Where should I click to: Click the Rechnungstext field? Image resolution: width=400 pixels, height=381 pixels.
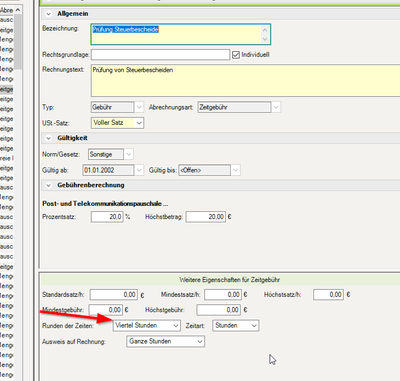point(245,81)
